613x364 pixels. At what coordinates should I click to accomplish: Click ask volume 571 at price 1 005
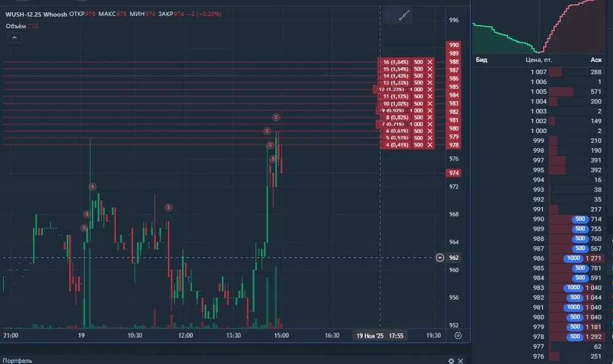596,91
